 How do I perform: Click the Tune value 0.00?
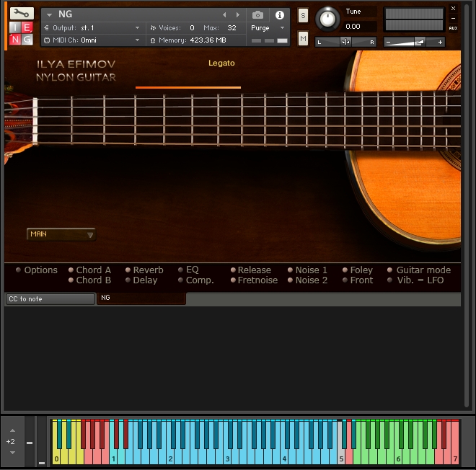tap(353, 27)
